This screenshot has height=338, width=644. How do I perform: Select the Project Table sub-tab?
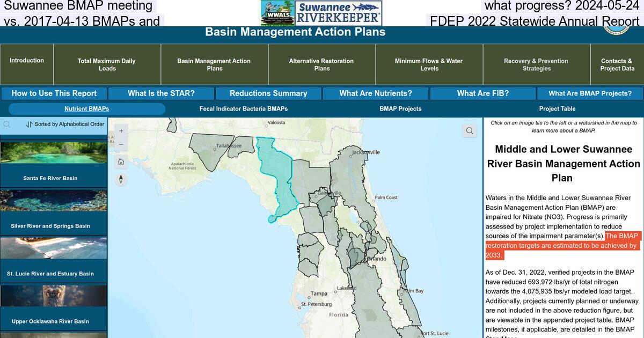pyautogui.click(x=558, y=109)
